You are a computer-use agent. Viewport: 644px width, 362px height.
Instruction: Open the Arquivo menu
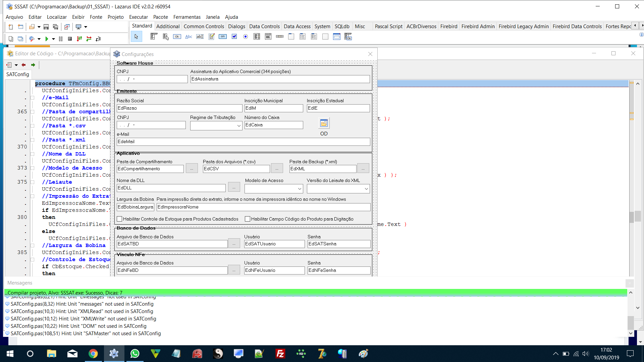pyautogui.click(x=14, y=17)
